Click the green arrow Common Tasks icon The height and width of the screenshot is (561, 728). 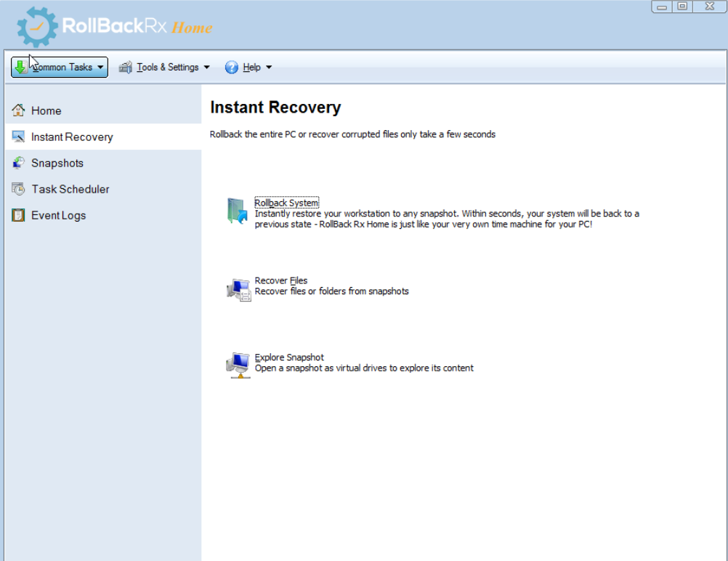click(x=20, y=67)
